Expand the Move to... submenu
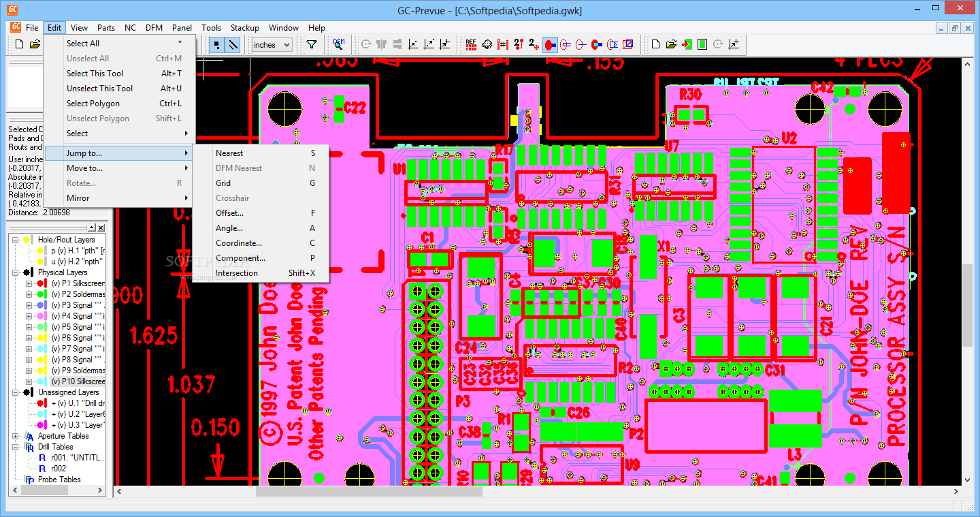 [120, 168]
